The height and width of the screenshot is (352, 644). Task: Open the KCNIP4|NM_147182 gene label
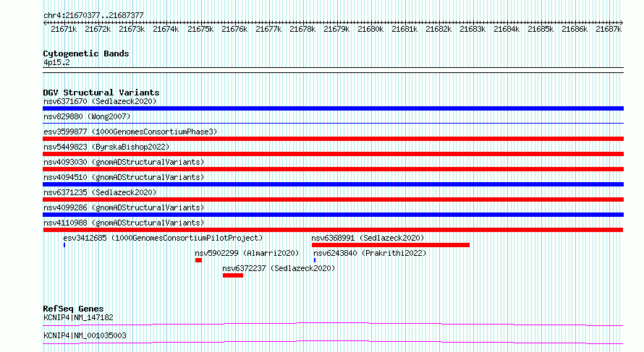[78, 317]
